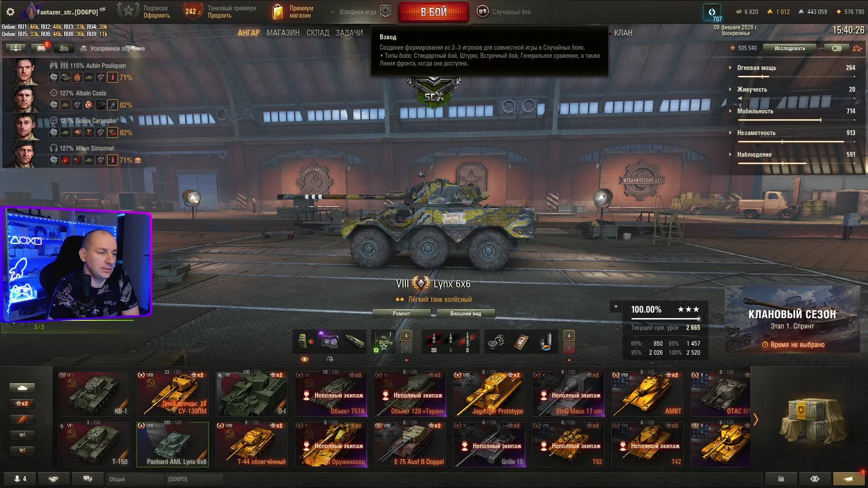Open the chat channels icon
This screenshot has width=868, height=488.
coord(88,479)
